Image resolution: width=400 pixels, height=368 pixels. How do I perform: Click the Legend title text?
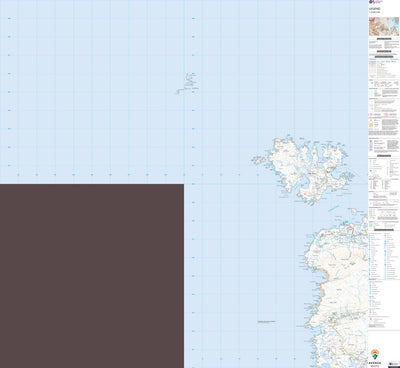coord(374,9)
